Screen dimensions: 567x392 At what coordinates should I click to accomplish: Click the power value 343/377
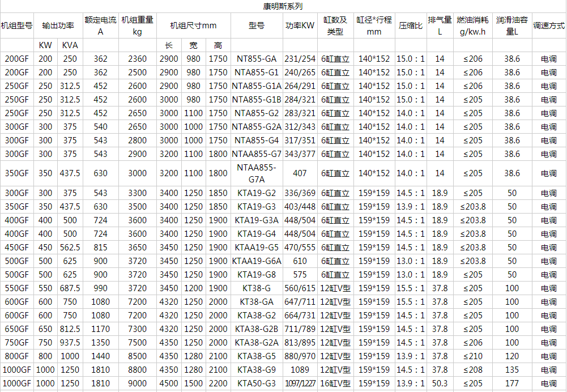tap(300, 154)
